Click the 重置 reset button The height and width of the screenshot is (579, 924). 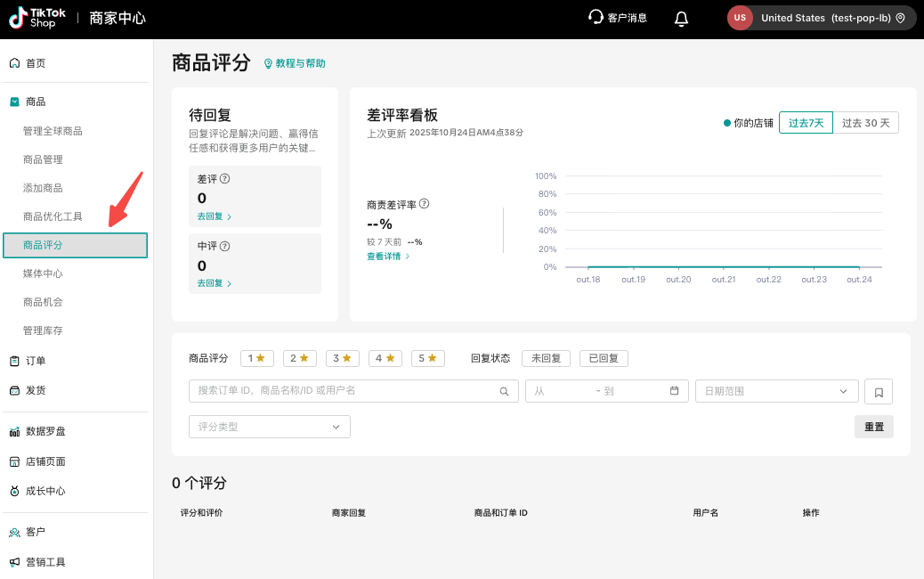click(873, 427)
